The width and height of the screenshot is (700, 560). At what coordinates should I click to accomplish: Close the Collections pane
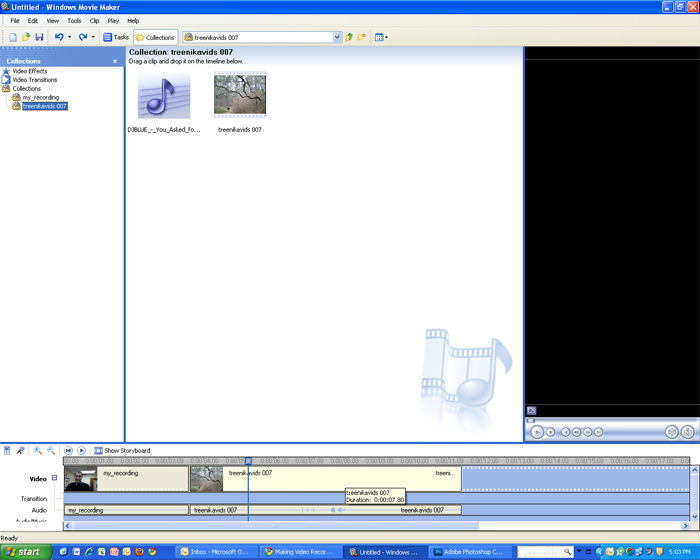click(115, 61)
